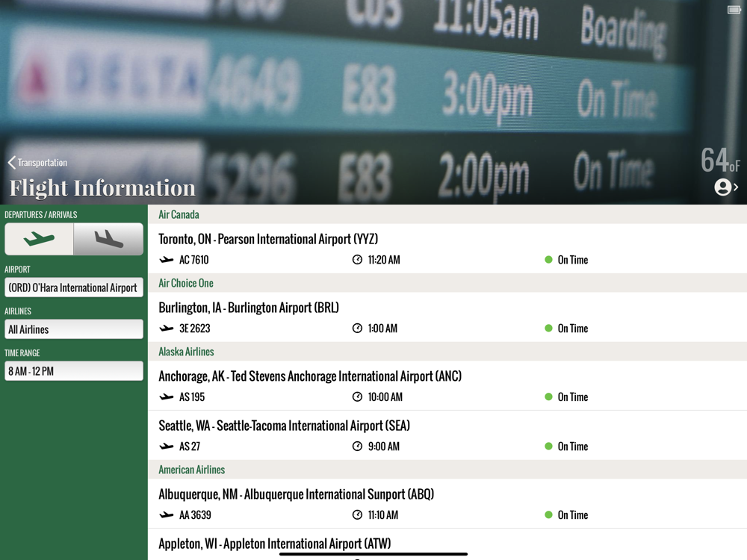Click the clock icon beside 1:00 AM
The height and width of the screenshot is (560, 747).
coord(357,328)
